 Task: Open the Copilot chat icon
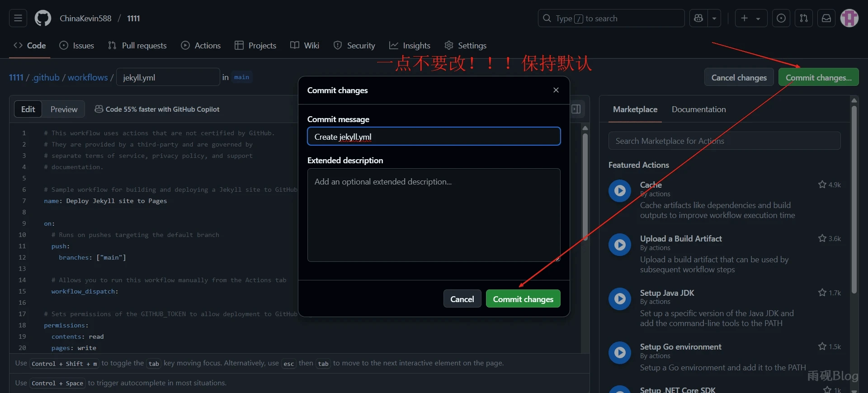[x=698, y=18]
